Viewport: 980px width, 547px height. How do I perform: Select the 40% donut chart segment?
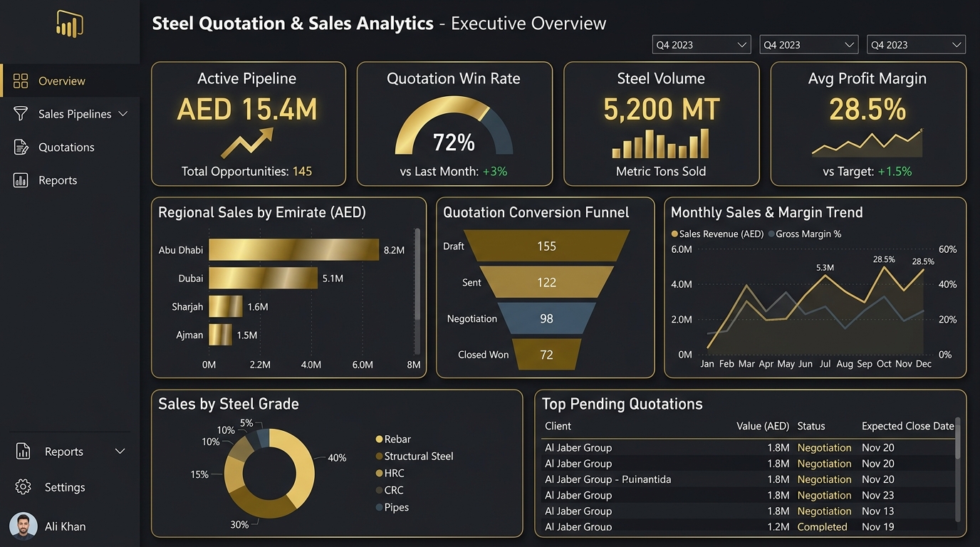pos(301,467)
